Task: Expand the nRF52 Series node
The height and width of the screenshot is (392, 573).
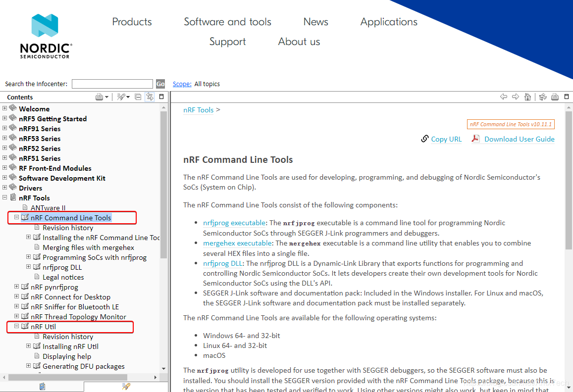Action: tap(4, 147)
